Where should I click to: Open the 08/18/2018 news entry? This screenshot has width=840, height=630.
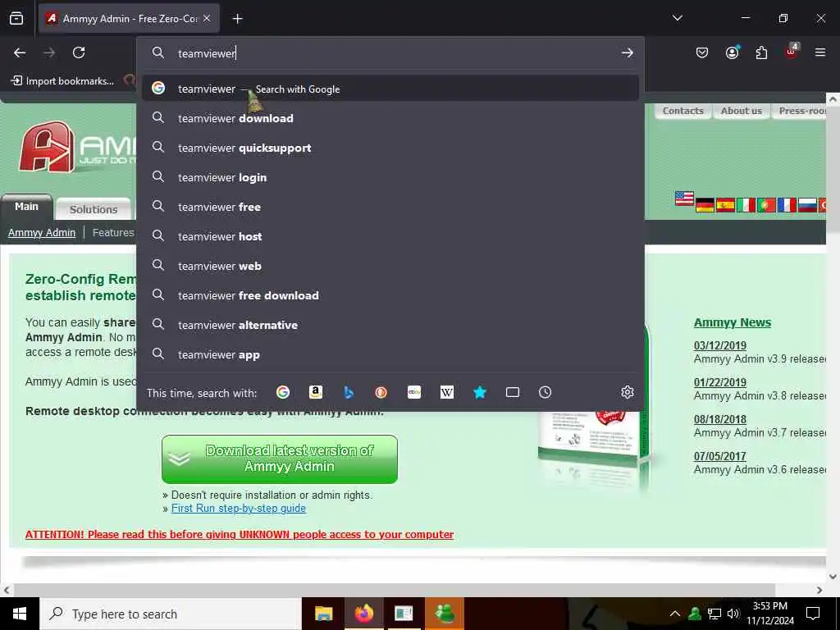[720, 419]
